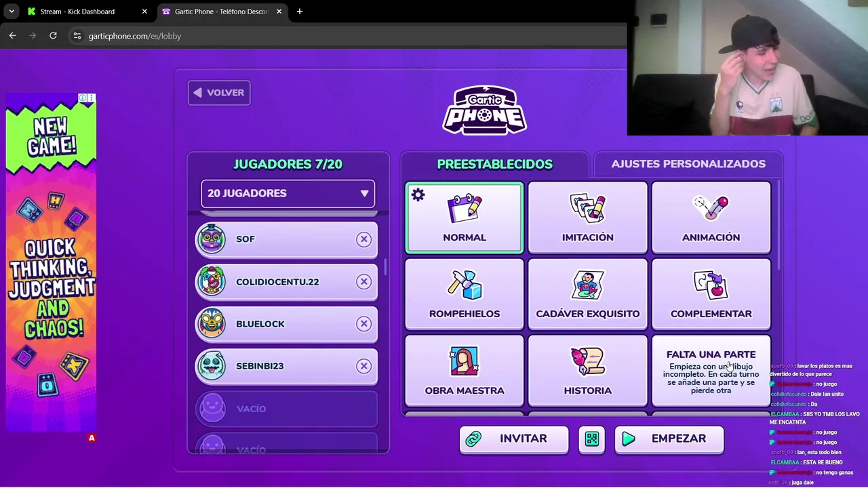This screenshot has height=488, width=868.
Task: Kick player SEBINBI23 with X
Action: click(364, 366)
